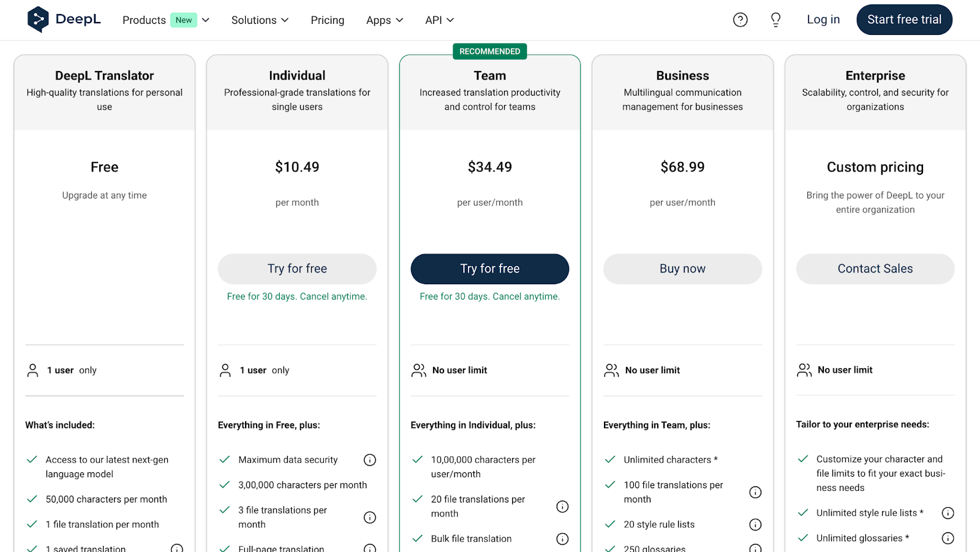Open the Solutions dropdown
Image resolution: width=980 pixels, height=552 pixels.
pyautogui.click(x=259, y=20)
